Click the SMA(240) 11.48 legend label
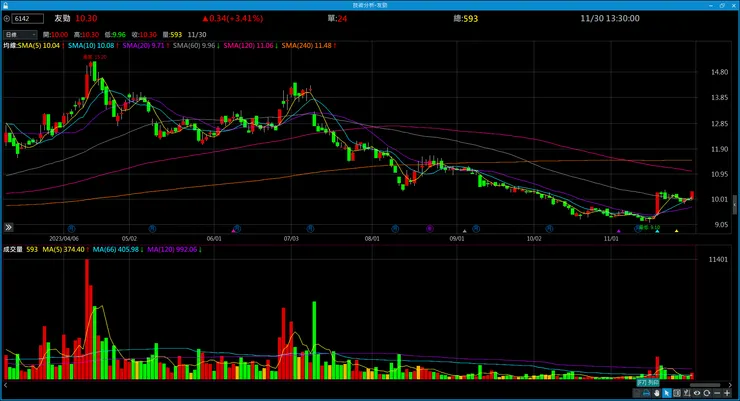740x401 pixels. (x=307, y=46)
